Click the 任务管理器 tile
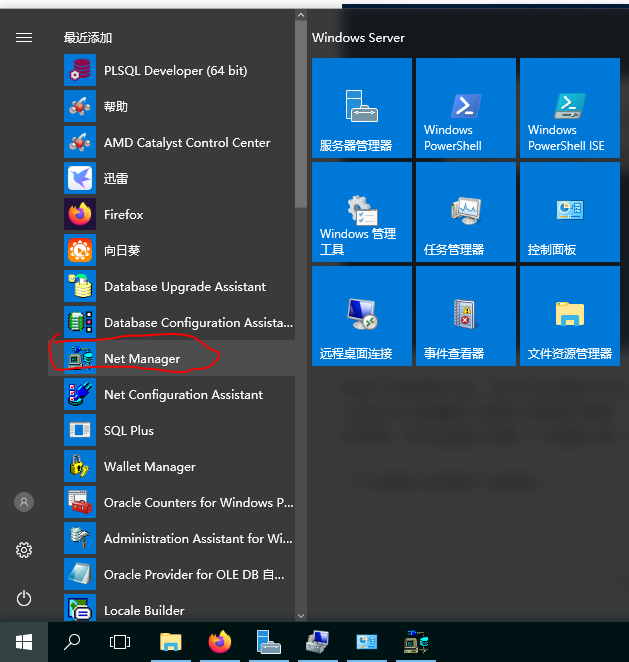Screen dimensions: 629x662 [x=465, y=212]
